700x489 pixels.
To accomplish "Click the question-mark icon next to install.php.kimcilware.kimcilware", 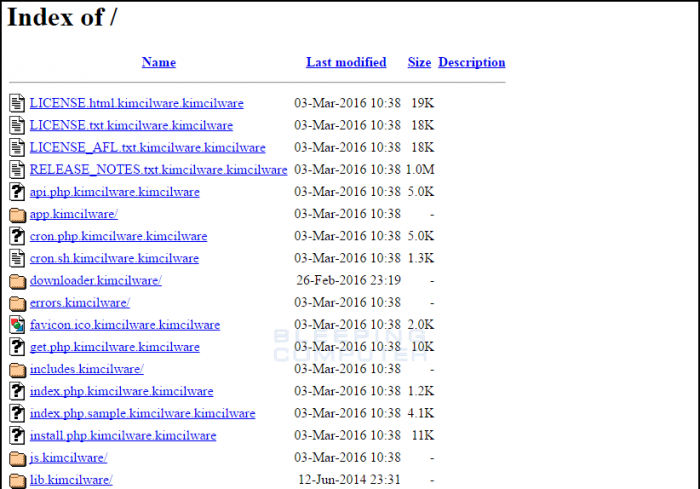I will pyautogui.click(x=17, y=436).
